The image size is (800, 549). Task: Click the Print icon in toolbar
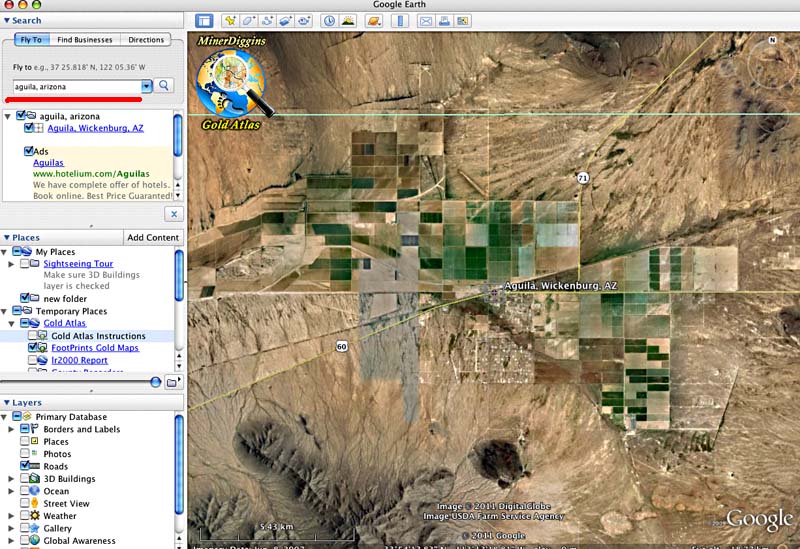pos(444,21)
